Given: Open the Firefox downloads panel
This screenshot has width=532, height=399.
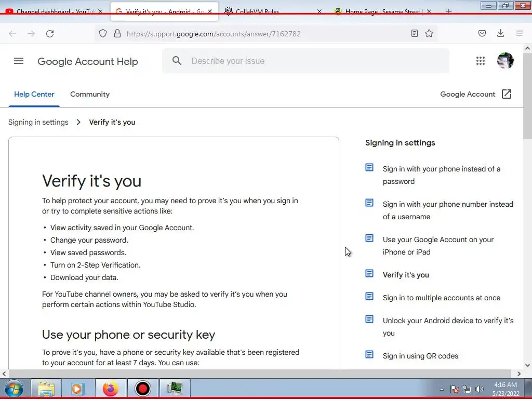Looking at the screenshot, I should coord(500,34).
